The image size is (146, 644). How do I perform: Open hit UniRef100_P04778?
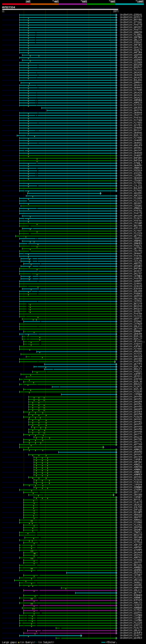click(131, 25)
